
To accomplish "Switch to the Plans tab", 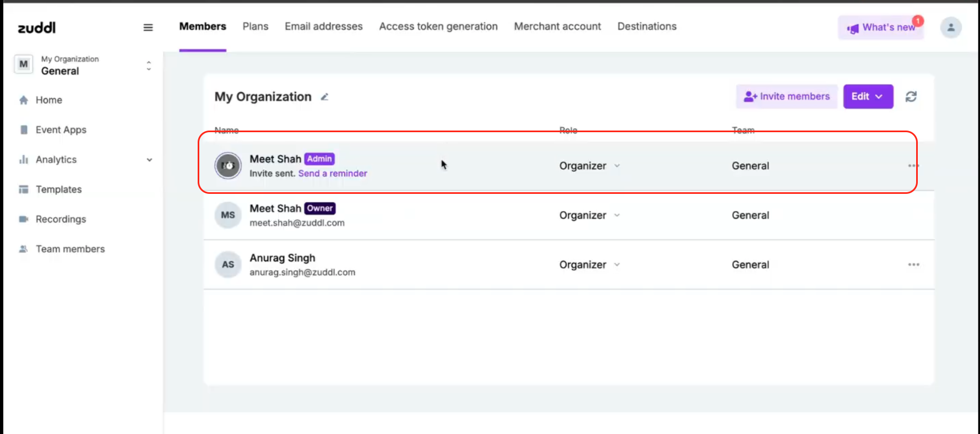I will point(255,26).
